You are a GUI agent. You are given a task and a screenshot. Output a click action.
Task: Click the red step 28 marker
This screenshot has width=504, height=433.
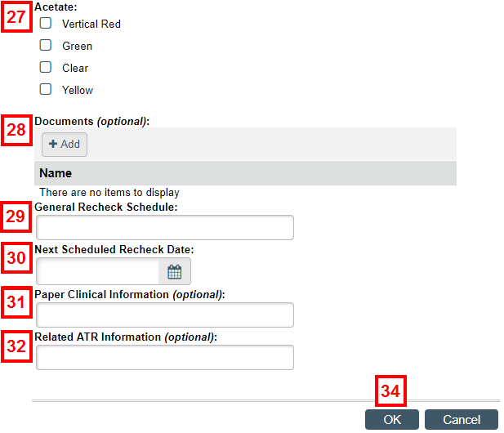16,130
